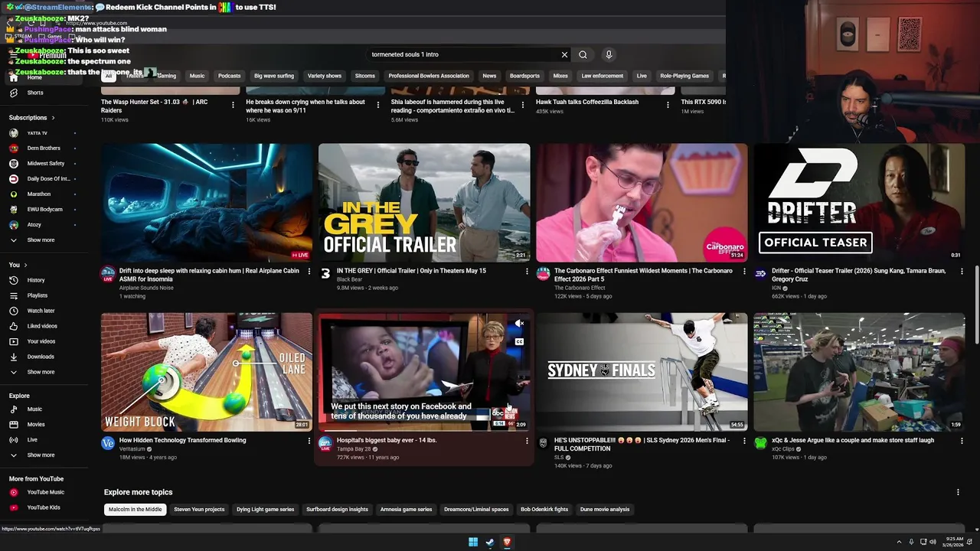Image resolution: width=980 pixels, height=551 pixels.
Task: Open IGN channel avatar beside Drifter teaser
Action: [x=760, y=273]
